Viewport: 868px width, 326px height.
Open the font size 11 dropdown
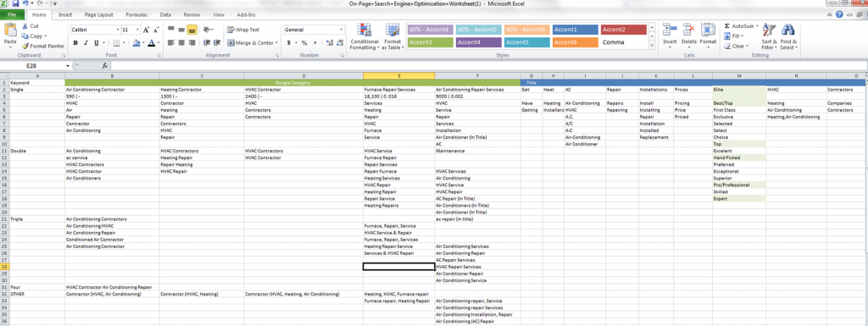point(138,30)
